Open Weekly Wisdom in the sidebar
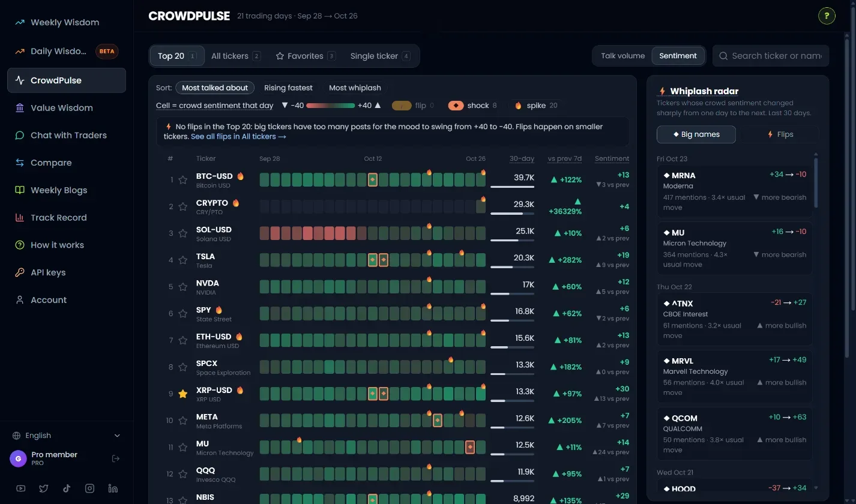856x504 pixels. click(x=67, y=22)
